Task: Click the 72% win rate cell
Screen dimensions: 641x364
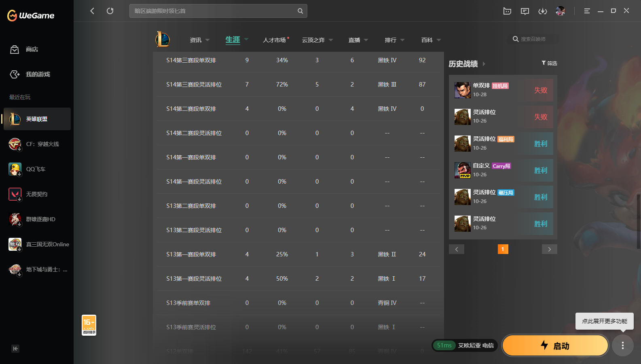Action: coord(282,85)
